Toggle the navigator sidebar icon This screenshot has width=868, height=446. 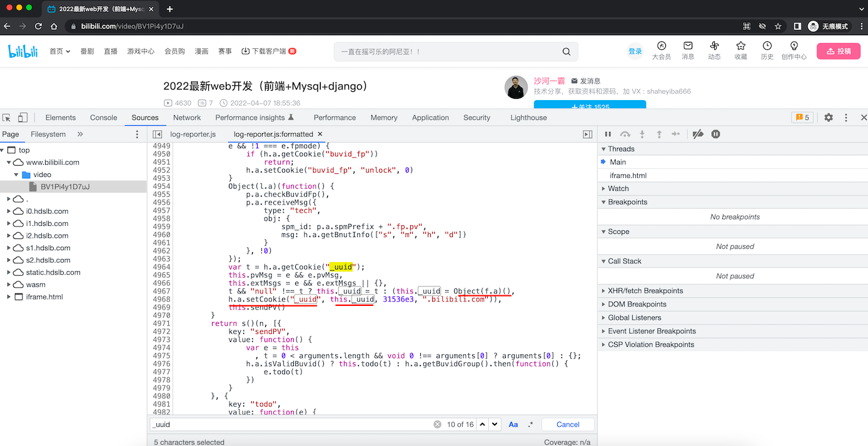[158, 134]
